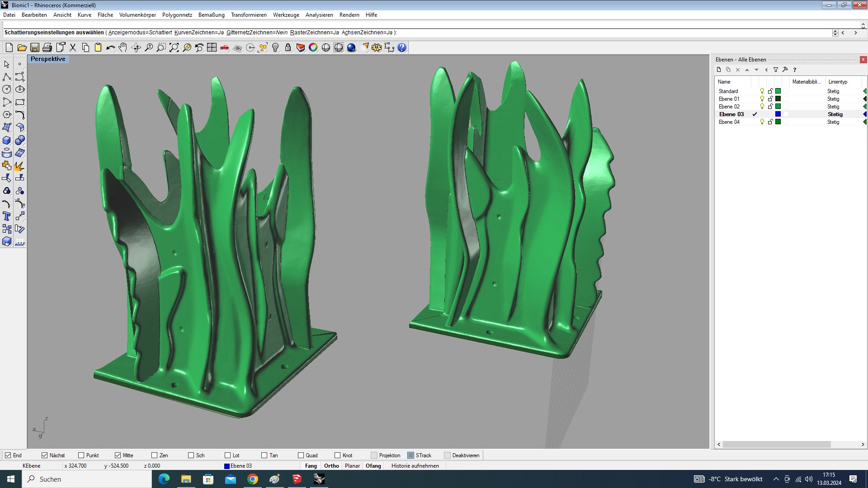
Task: Enable the Quad object snap checkbox
Action: click(x=301, y=455)
